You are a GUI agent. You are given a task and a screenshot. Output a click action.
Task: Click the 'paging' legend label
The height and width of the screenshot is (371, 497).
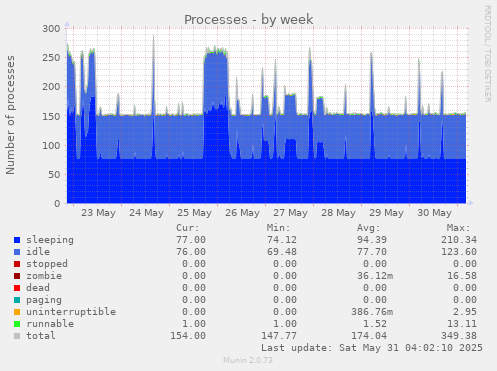44,300
